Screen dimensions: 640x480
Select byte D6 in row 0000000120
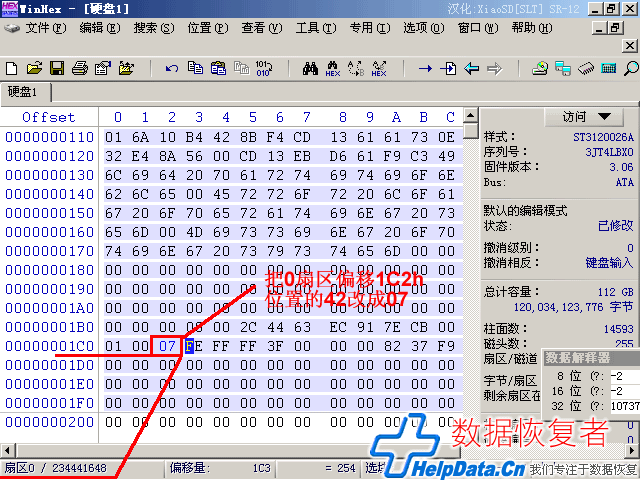pyautogui.click(x=338, y=156)
